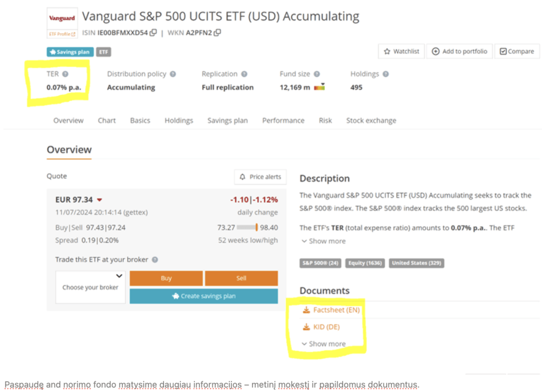Screen dimensions: 542x392
Task: Open the Choose your broker dropdown
Action: coord(90,287)
